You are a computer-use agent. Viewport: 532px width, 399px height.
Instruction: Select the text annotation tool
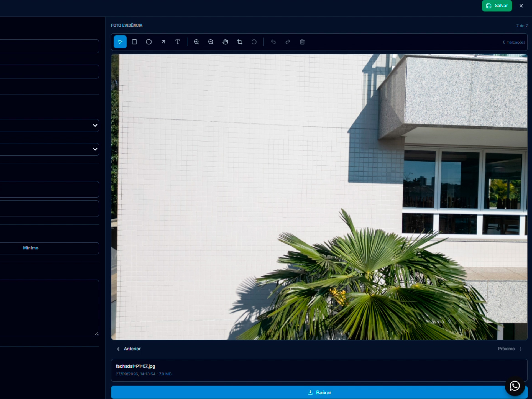click(x=178, y=42)
